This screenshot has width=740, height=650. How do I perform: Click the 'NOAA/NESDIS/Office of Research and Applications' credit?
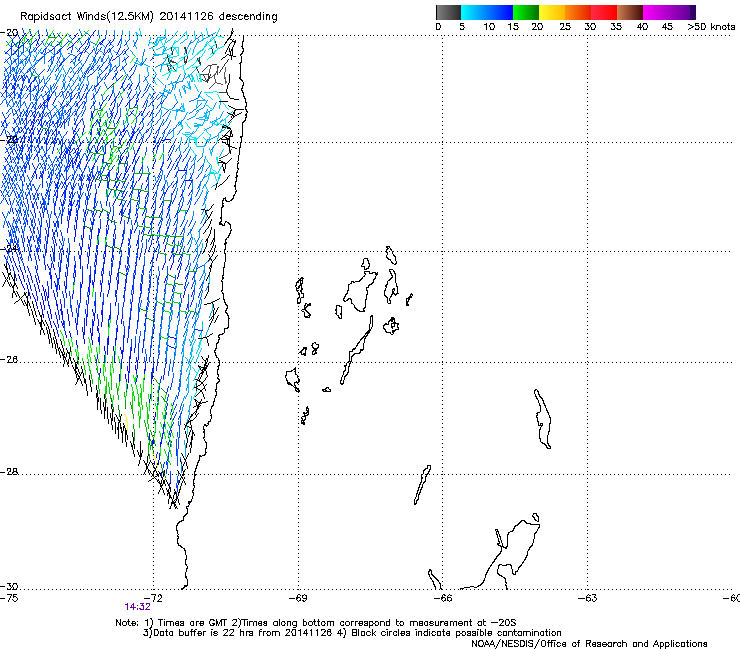click(x=589, y=644)
